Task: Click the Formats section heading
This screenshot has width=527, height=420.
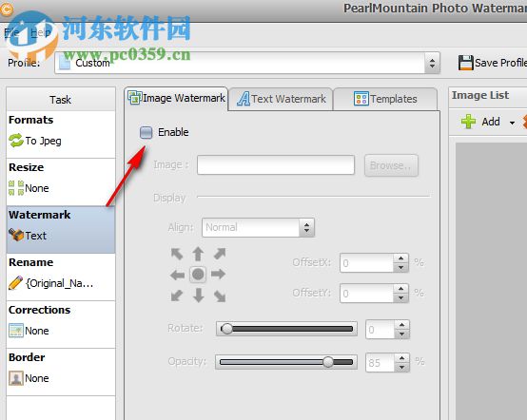Action: coord(31,120)
